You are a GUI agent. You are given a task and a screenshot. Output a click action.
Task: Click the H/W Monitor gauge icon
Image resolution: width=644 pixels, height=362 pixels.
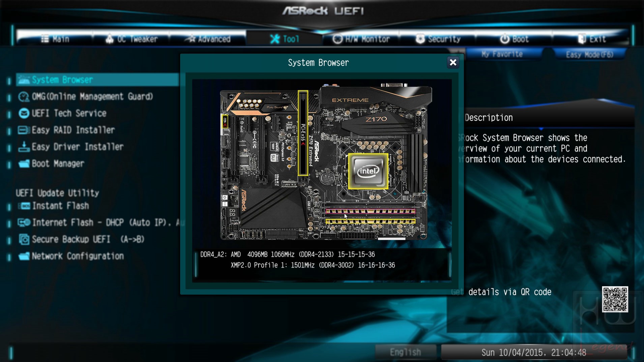[337, 39]
